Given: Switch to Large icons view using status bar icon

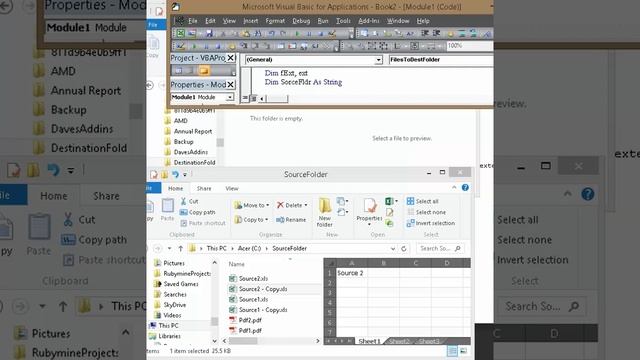Looking at the screenshot, I should click(x=463, y=351).
